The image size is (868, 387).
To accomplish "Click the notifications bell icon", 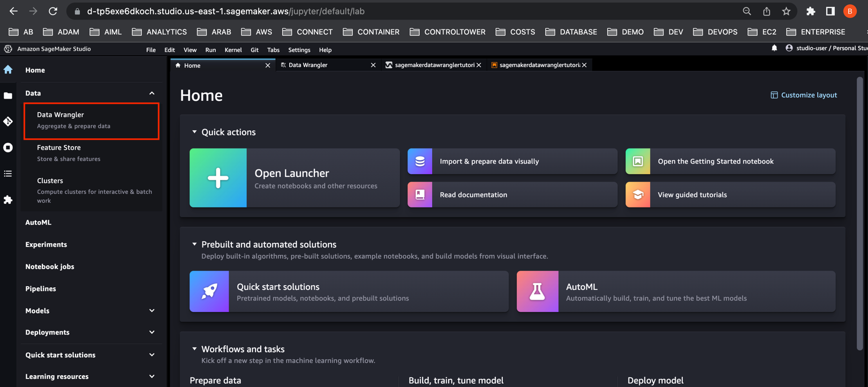I will click(x=774, y=48).
